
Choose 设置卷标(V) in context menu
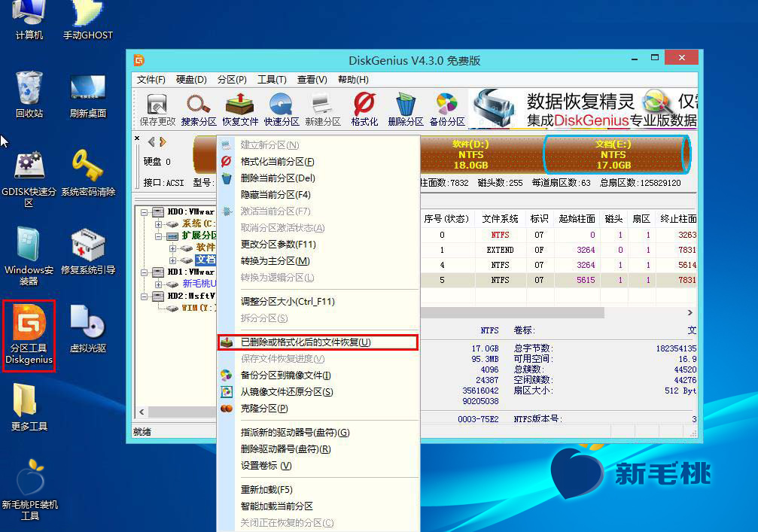pos(318,465)
